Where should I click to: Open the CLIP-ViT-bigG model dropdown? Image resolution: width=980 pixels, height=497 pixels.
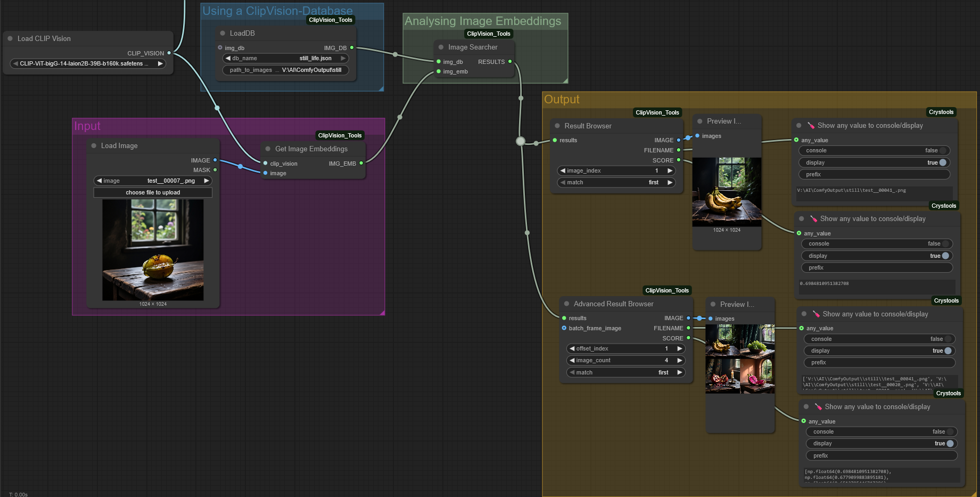click(x=88, y=63)
